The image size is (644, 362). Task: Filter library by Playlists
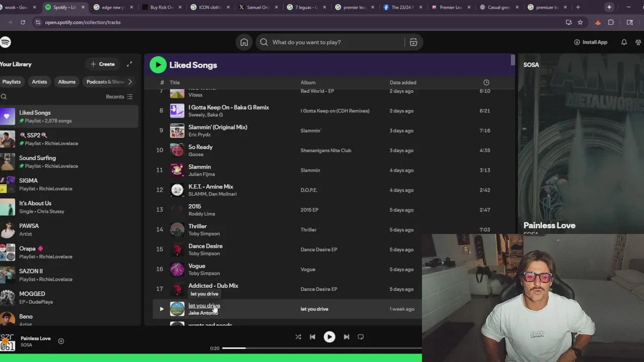(x=11, y=82)
